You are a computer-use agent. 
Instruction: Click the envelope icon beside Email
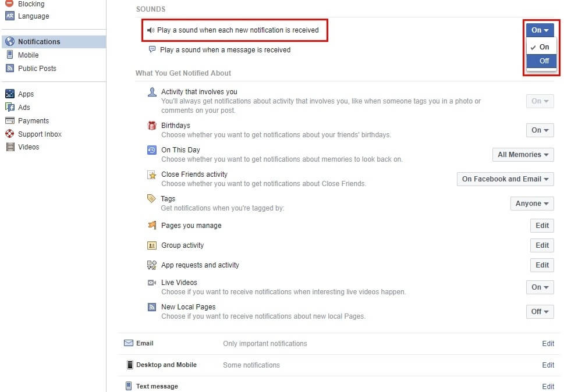(x=129, y=343)
